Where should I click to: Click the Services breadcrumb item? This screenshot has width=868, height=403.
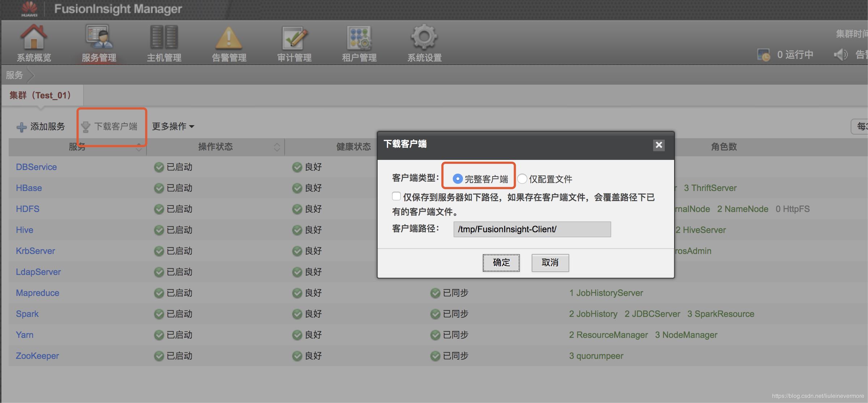(14, 75)
